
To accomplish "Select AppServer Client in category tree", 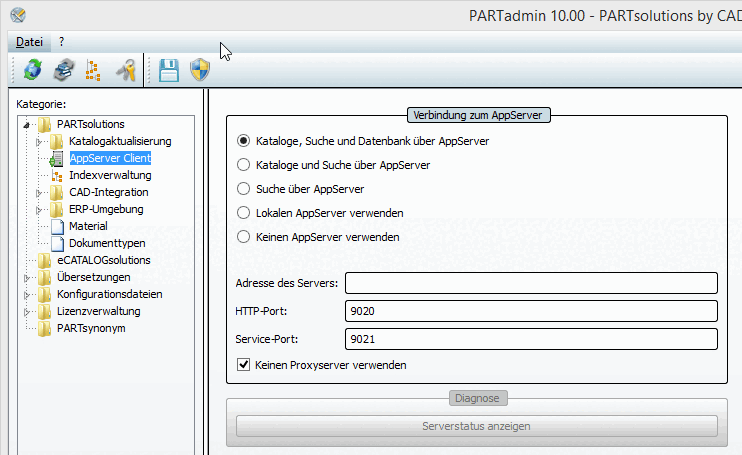I will [109, 158].
